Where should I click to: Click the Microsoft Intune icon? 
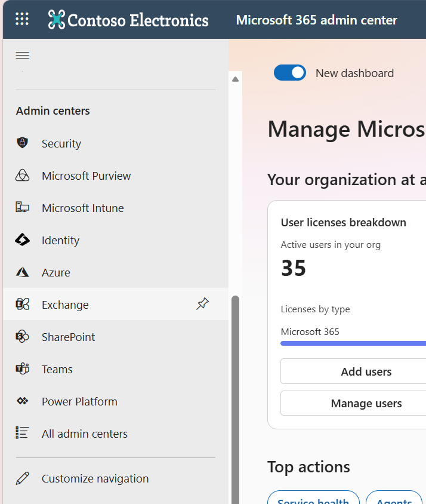point(23,207)
